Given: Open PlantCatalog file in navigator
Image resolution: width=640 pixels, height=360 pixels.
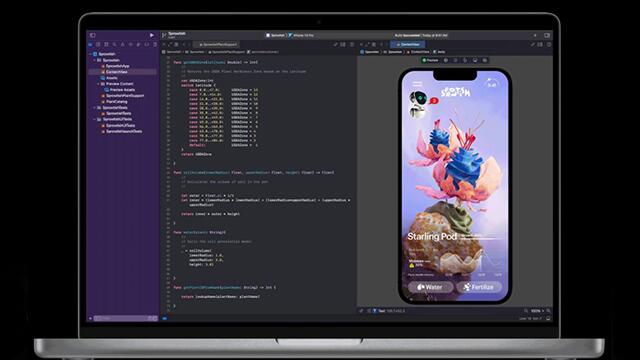Looking at the screenshot, I should (x=116, y=102).
